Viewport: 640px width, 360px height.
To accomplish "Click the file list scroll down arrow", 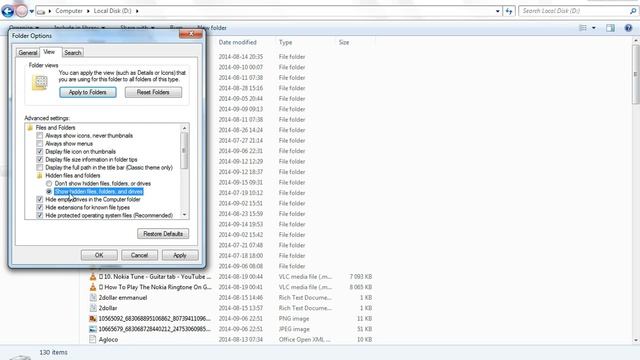I will click(636, 340).
